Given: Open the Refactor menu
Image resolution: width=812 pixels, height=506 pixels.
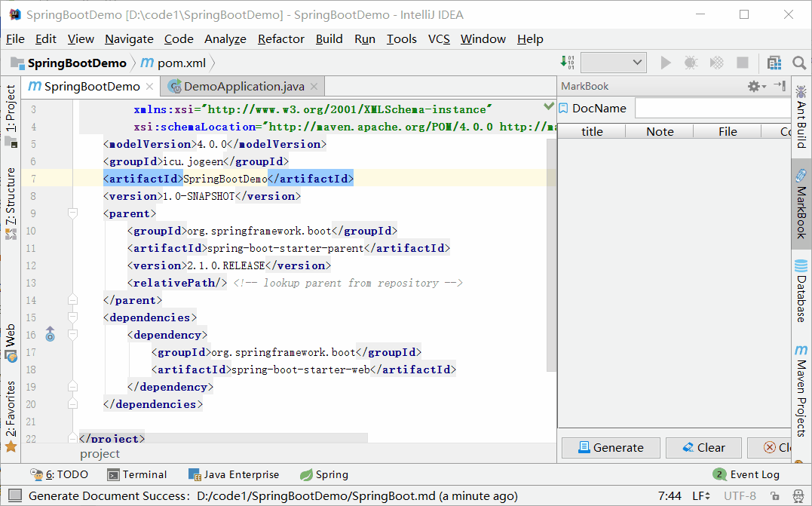Looking at the screenshot, I should pyautogui.click(x=281, y=39).
